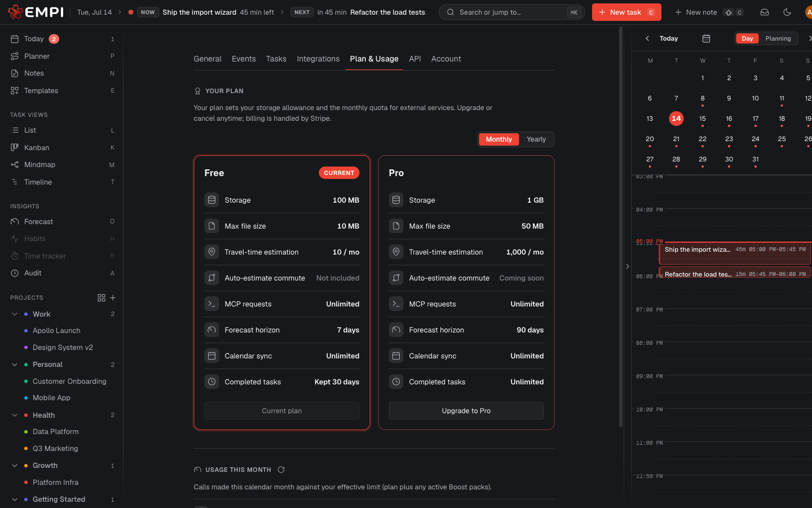Select July 22 in mini calendar
812x508 pixels.
tap(703, 139)
